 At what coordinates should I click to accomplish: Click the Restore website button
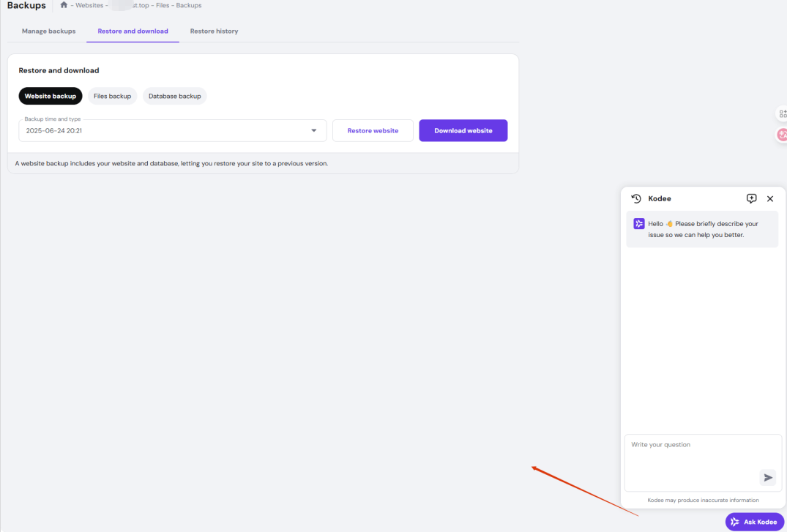[x=373, y=130]
